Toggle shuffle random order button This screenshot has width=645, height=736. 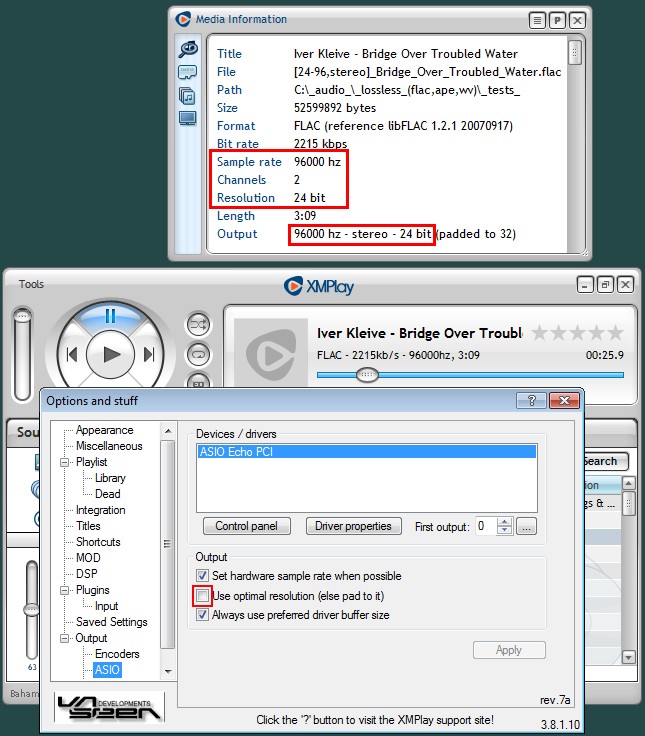pos(199,324)
